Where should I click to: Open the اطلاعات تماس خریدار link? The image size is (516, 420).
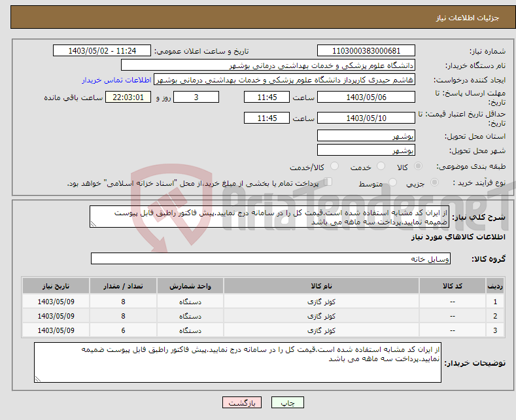116,80
